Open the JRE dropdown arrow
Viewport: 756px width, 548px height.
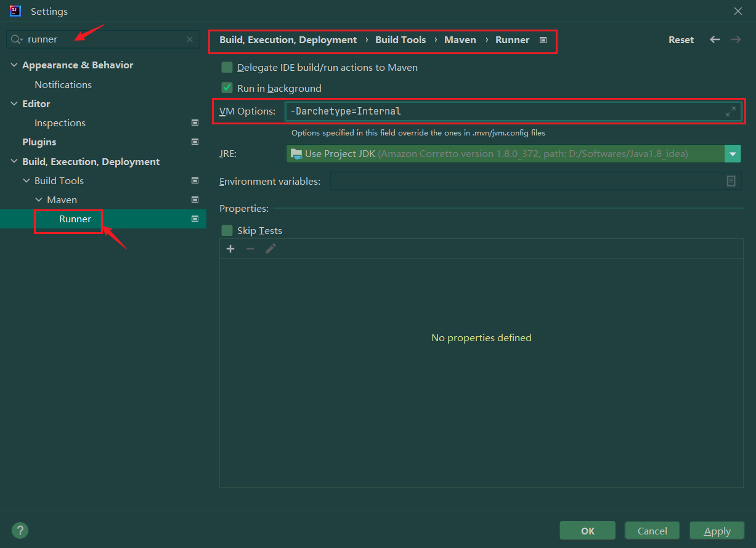tap(733, 154)
